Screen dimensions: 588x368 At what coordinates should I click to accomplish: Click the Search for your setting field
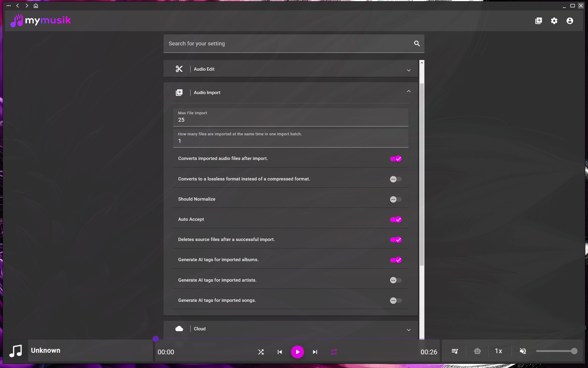[x=294, y=44]
